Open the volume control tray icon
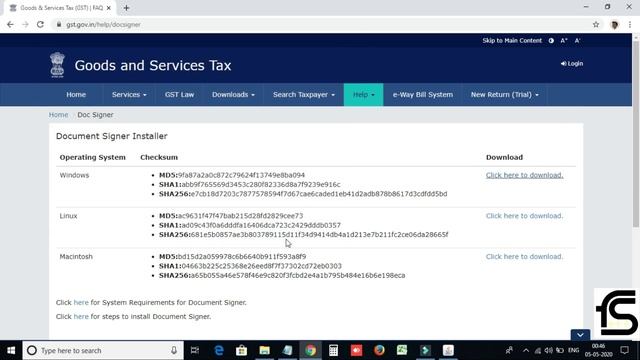This screenshot has height=360, width=640. pyautogui.click(x=549, y=350)
